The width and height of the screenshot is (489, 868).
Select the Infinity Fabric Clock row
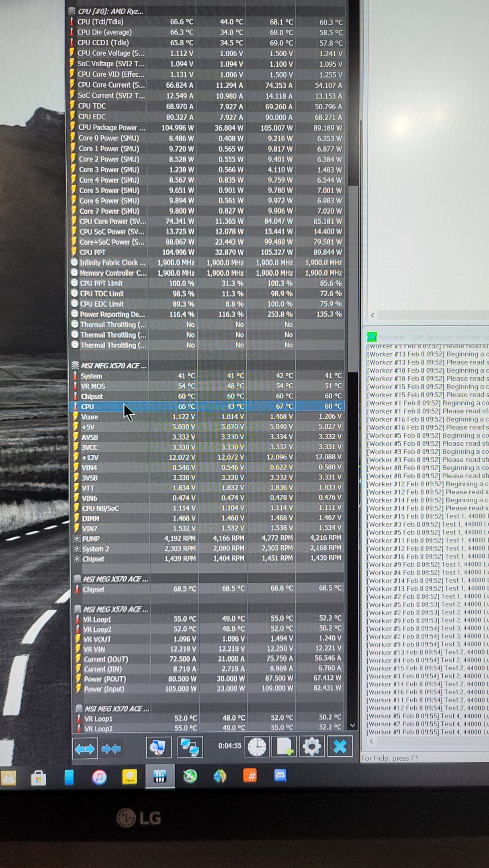(x=207, y=262)
